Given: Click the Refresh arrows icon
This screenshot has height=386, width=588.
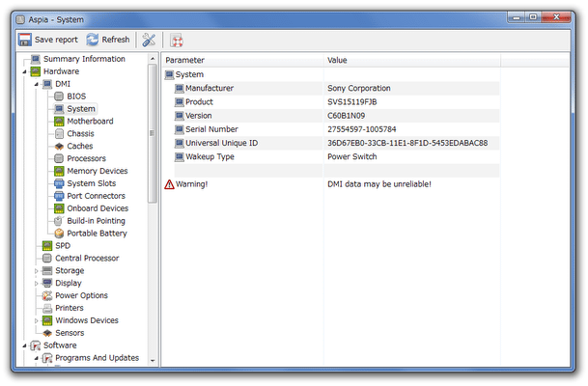Looking at the screenshot, I should (x=93, y=40).
